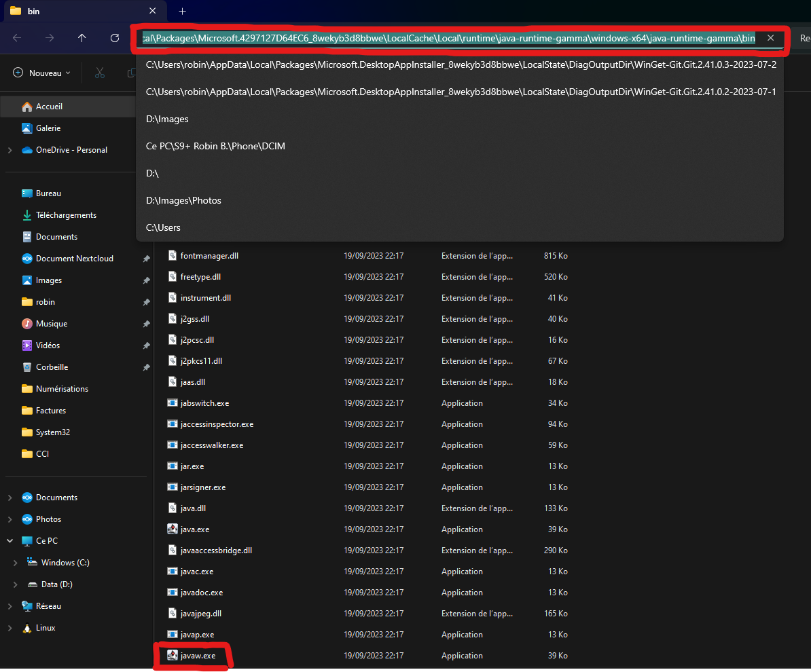
Task: Open Téléchargements in the sidebar
Action: (x=66, y=215)
